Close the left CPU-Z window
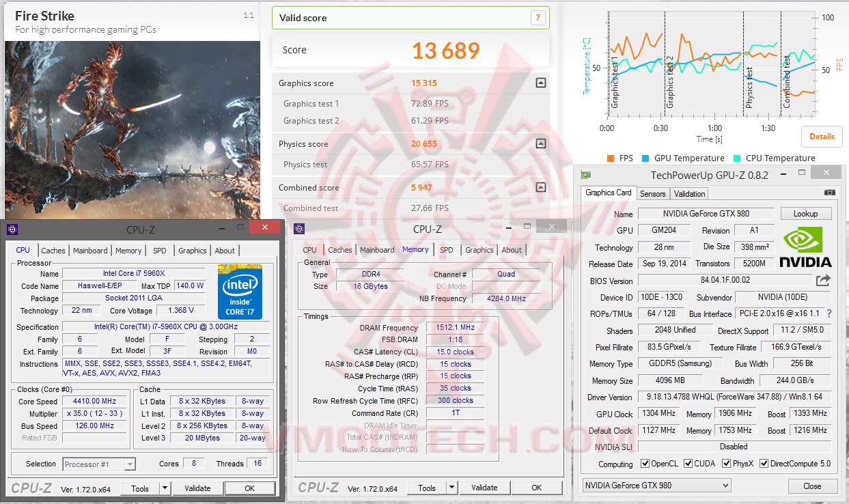This screenshot has height=504, width=849. (x=265, y=228)
